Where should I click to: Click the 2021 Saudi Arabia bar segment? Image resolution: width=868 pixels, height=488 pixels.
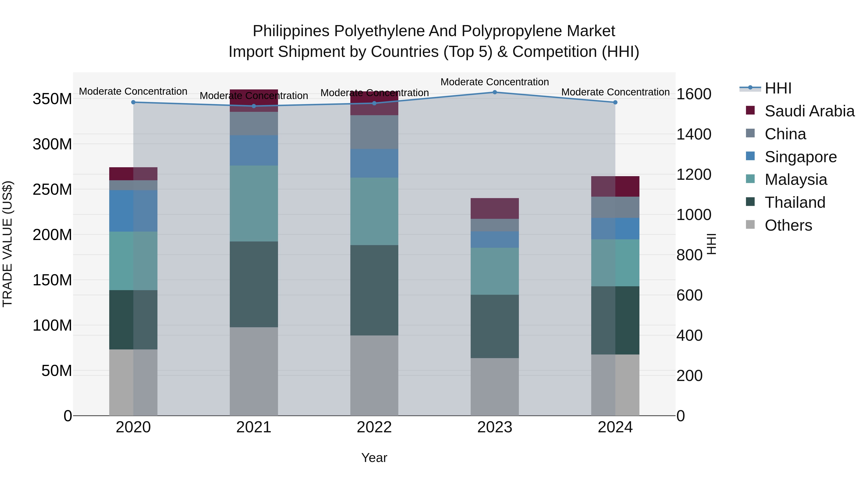pyautogui.click(x=254, y=101)
